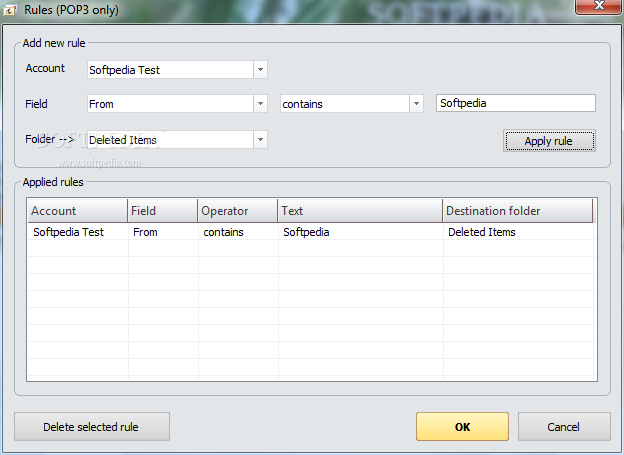Screen dimensions: 624x455
Task: Confirm with the OK button
Action: tap(462, 427)
